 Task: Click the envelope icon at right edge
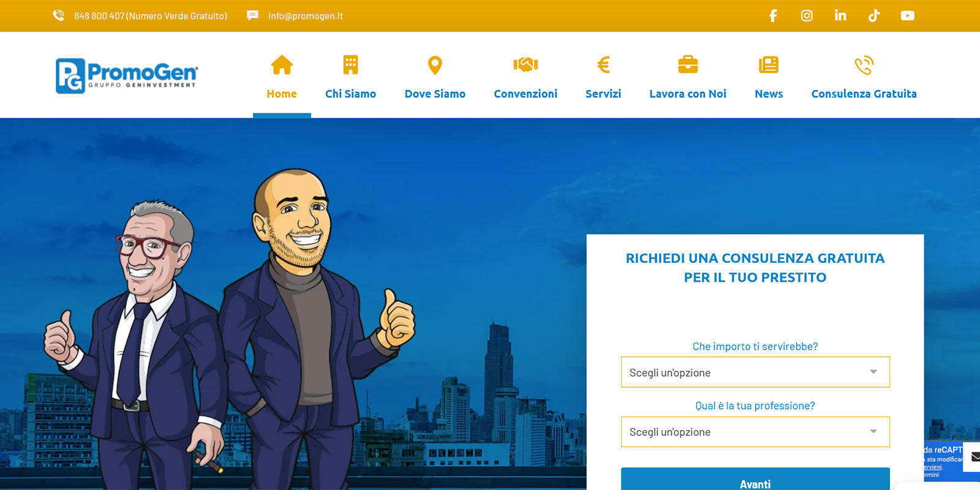pyautogui.click(x=974, y=457)
